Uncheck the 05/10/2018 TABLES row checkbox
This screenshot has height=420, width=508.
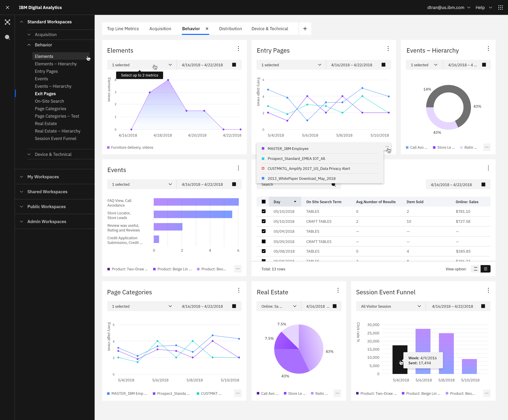(264, 211)
